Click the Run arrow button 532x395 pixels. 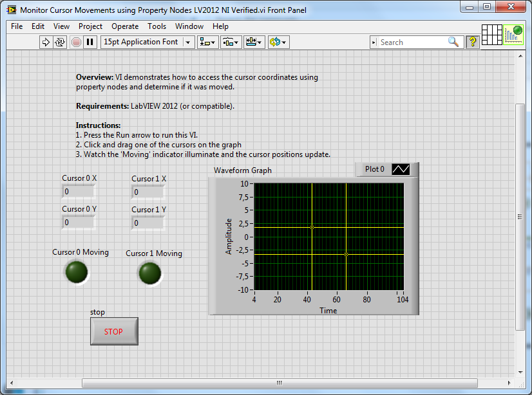(x=46, y=42)
